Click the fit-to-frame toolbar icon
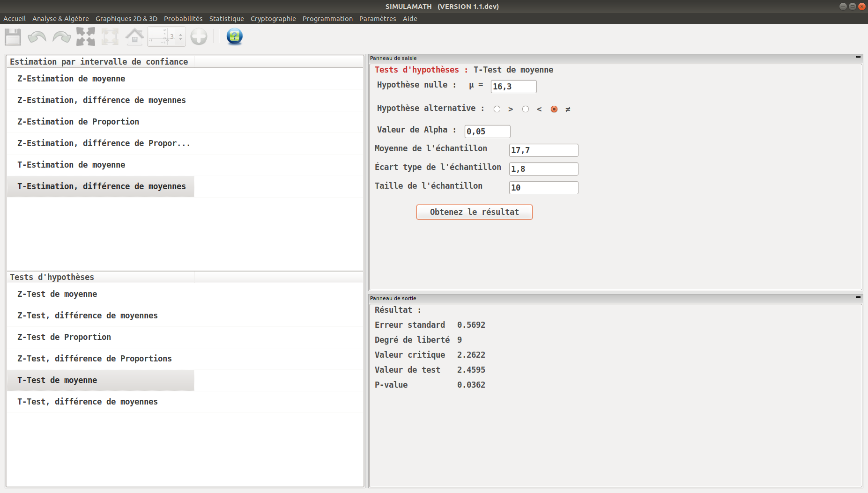Viewport: 868px width, 493px height. (x=110, y=37)
